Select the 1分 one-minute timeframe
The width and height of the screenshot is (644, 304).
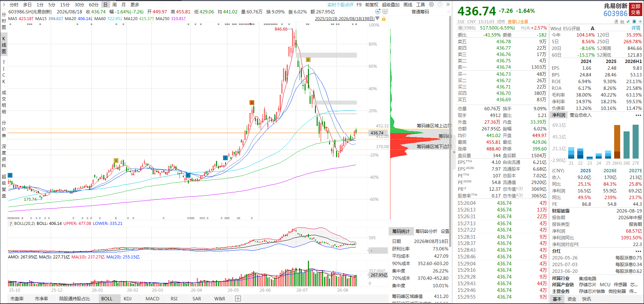click(x=40, y=5)
